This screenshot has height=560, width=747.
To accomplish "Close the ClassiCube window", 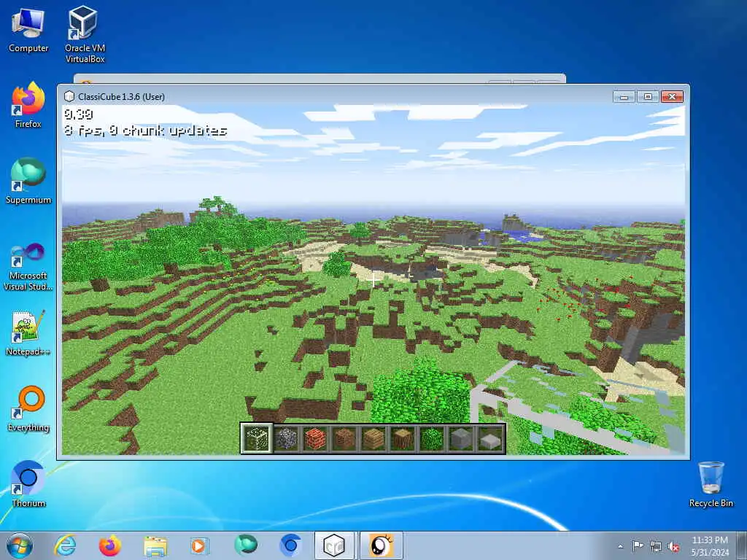I will [x=672, y=97].
